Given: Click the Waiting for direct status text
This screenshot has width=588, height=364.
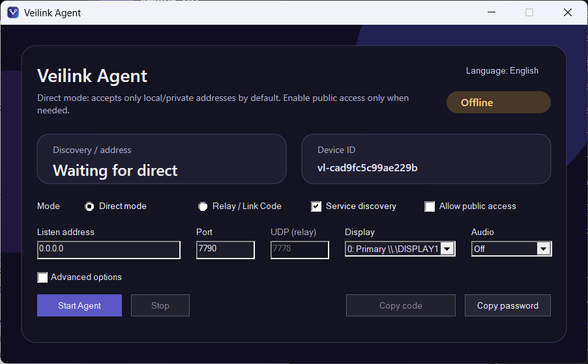Looking at the screenshot, I should (115, 171).
